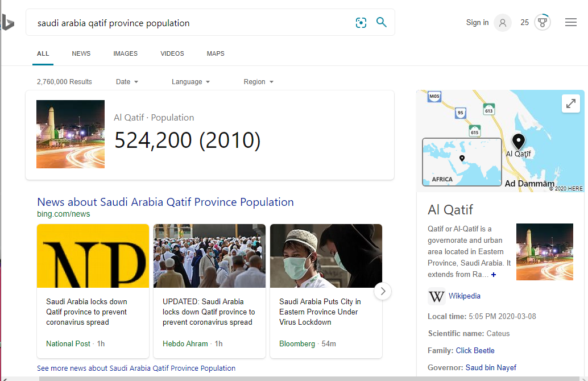
Task: Click the Local time 5:05 PM entry
Action: click(482, 317)
